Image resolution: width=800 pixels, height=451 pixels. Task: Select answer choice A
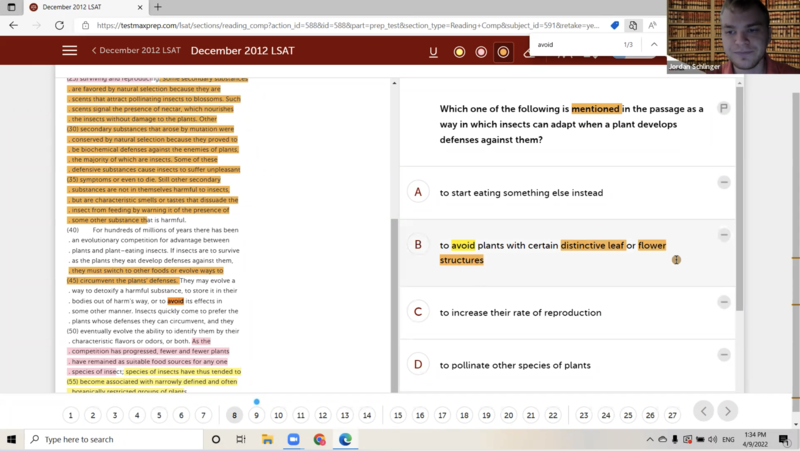[418, 192]
